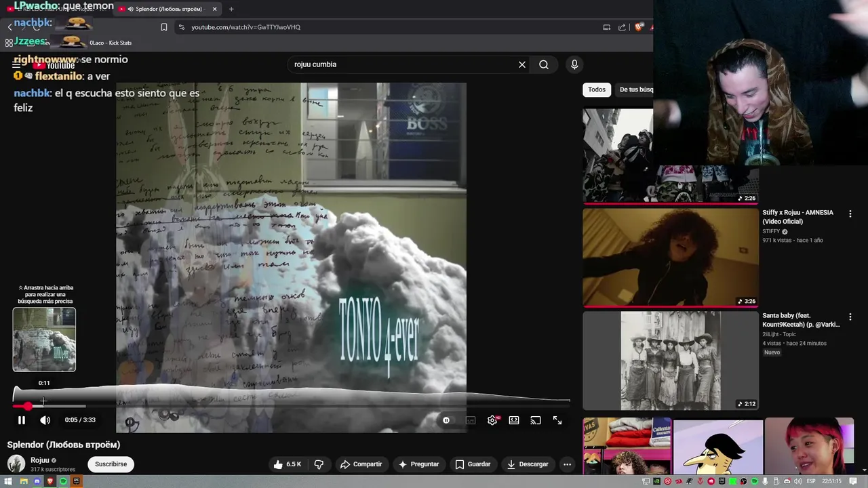Open File Explorer from the taskbar
Viewport: 868px width, 488px height.
tap(23, 481)
